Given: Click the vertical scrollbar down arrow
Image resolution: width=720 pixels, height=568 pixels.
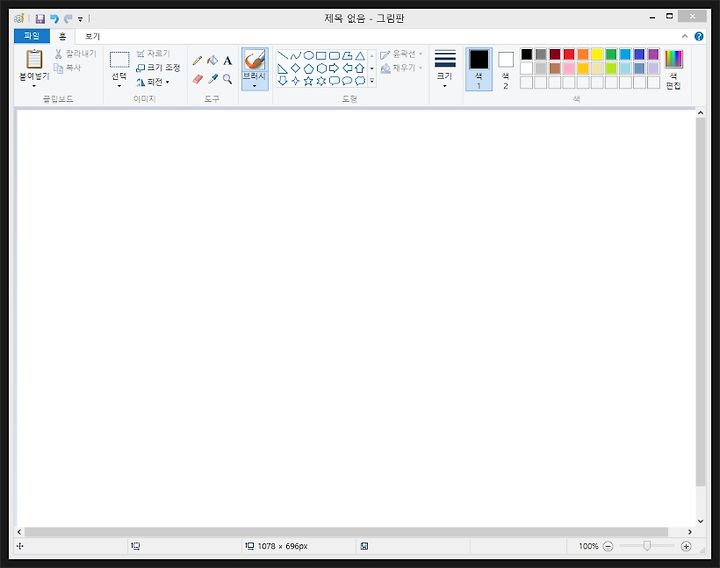Looking at the screenshot, I should click(700, 521).
